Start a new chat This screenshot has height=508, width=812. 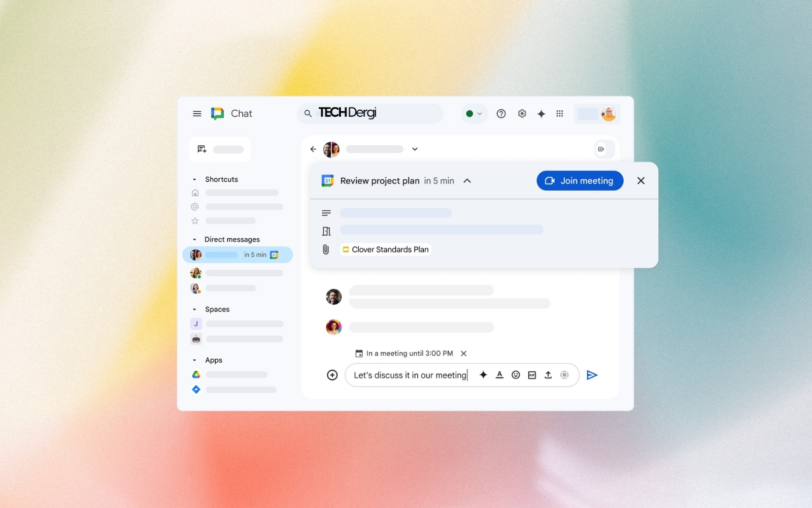coord(201,148)
